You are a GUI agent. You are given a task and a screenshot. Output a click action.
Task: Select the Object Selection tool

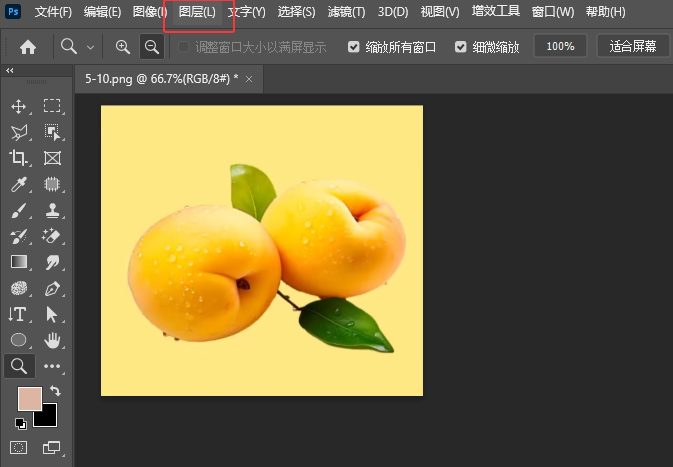pyautogui.click(x=52, y=132)
